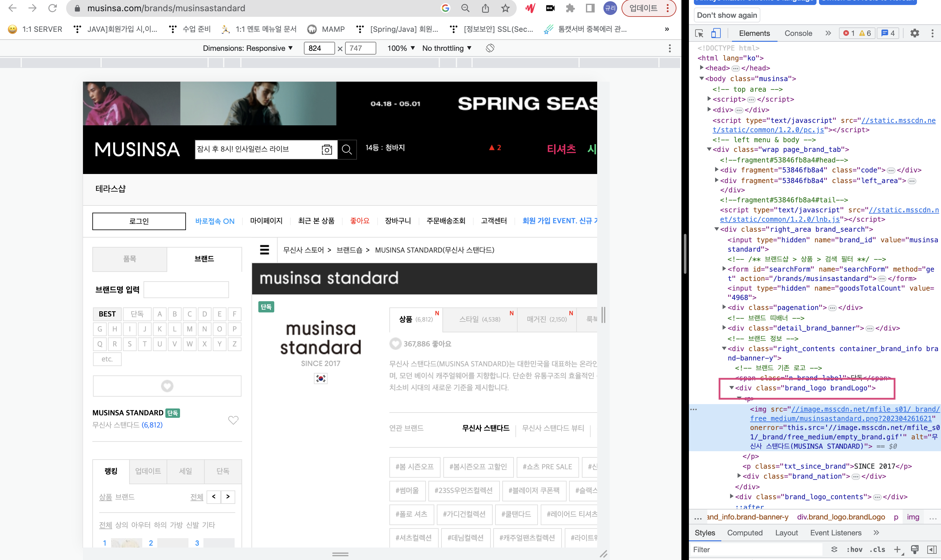Switch to the Console tab
The height and width of the screenshot is (560, 941).
coord(798,33)
